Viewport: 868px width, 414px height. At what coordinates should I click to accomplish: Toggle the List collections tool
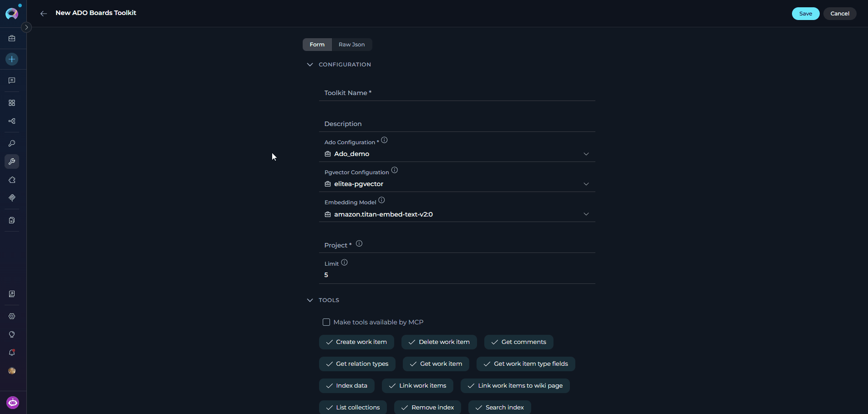pos(353,408)
